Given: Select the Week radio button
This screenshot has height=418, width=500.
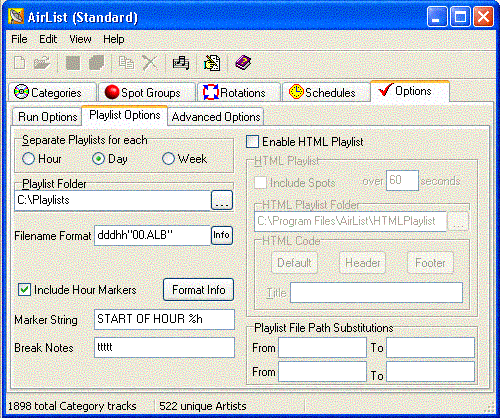Looking at the screenshot, I should 168,159.
